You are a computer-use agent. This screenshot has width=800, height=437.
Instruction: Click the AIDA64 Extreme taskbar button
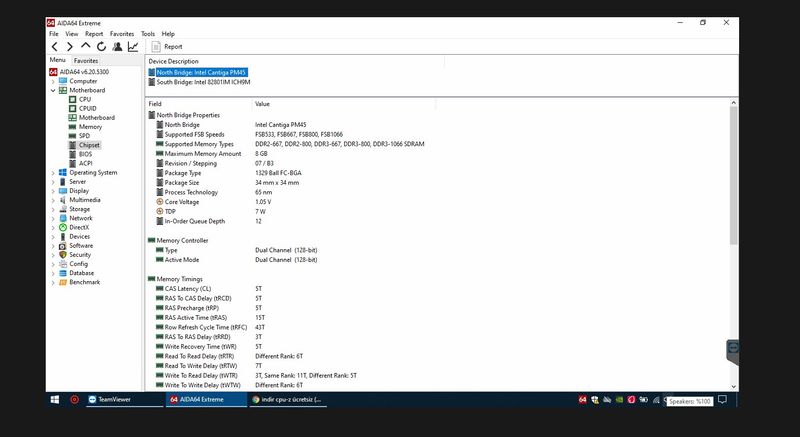[x=206, y=400]
